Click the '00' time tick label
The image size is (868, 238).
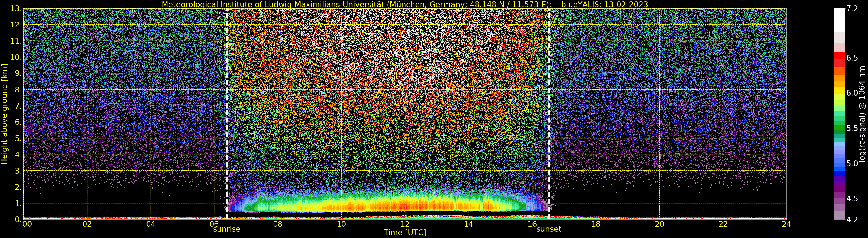27,224
